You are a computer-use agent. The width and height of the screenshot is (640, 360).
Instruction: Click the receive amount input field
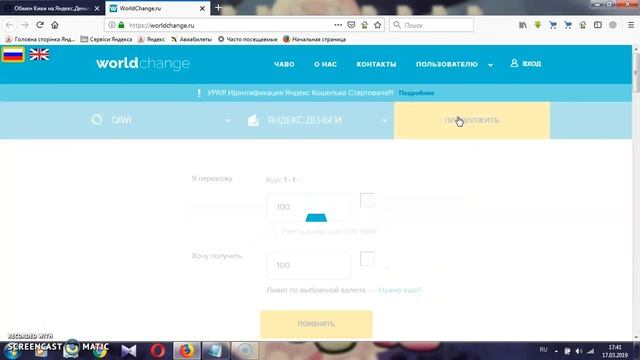[x=309, y=265]
